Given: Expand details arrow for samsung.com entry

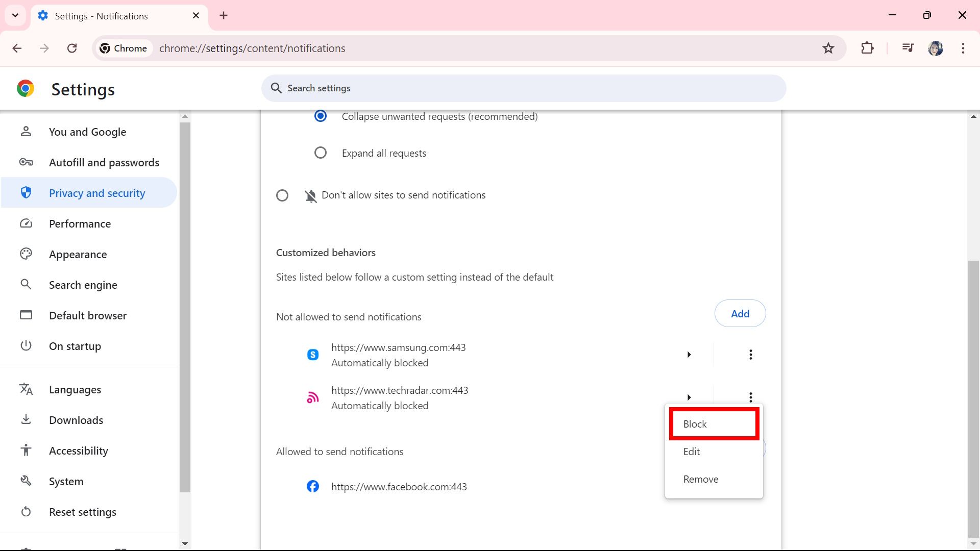Looking at the screenshot, I should click(x=689, y=354).
